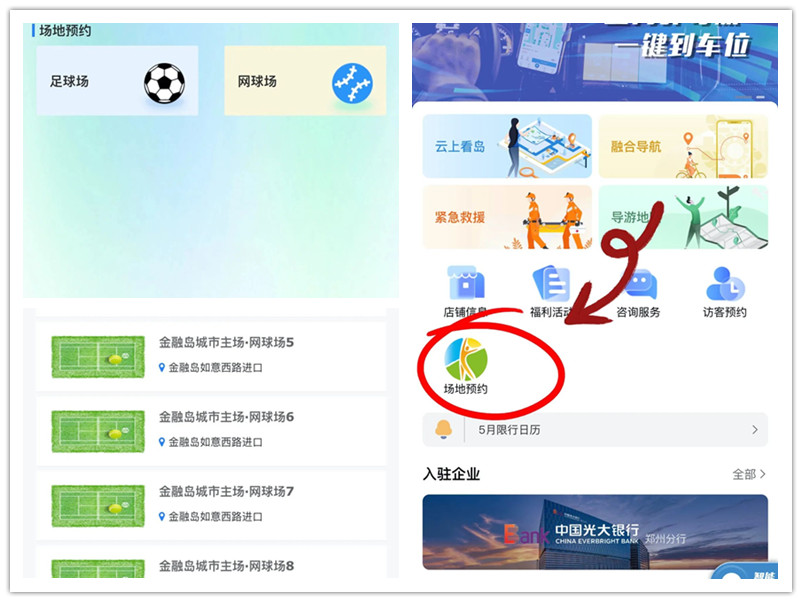
Task: Tap the blue tennis ball icon
Action: [x=352, y=83]
